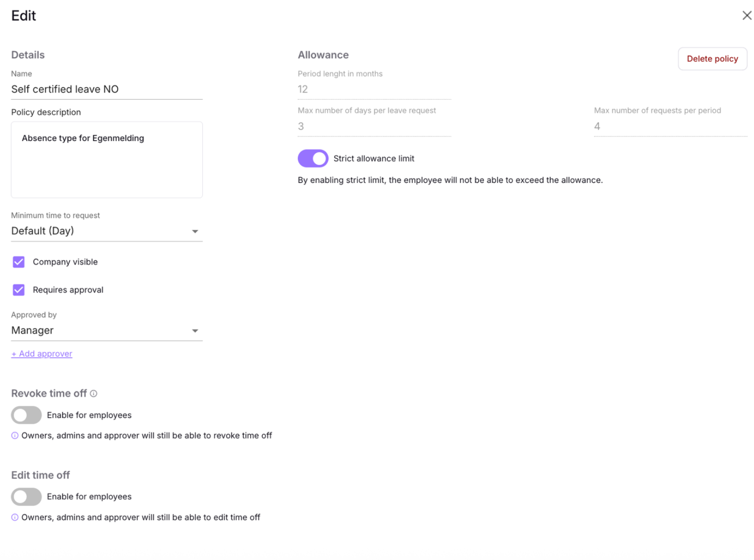
Task: Enable Edit time off for employees
Action: click(x=26, y=497)
